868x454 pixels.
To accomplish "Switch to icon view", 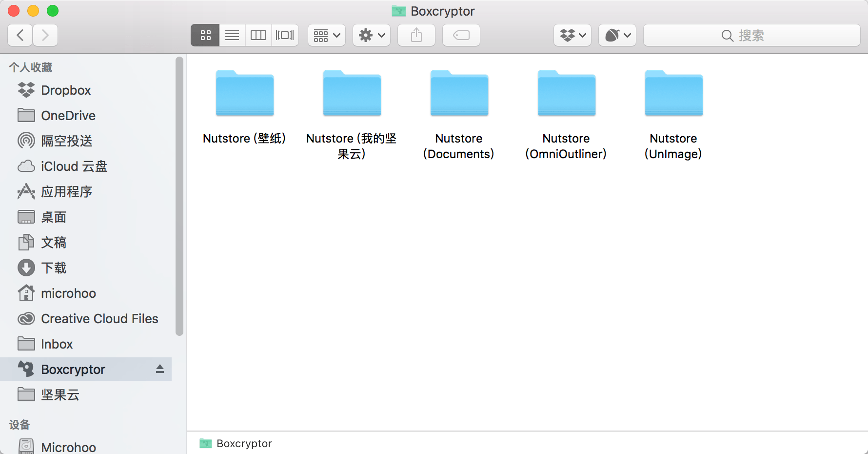I will 205,35.
